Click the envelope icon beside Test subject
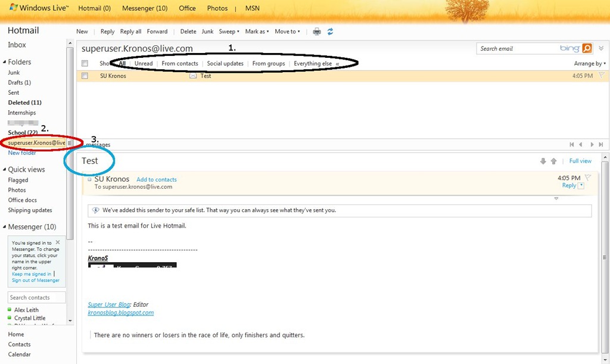610x364 pixels. (x=193, y=76)
